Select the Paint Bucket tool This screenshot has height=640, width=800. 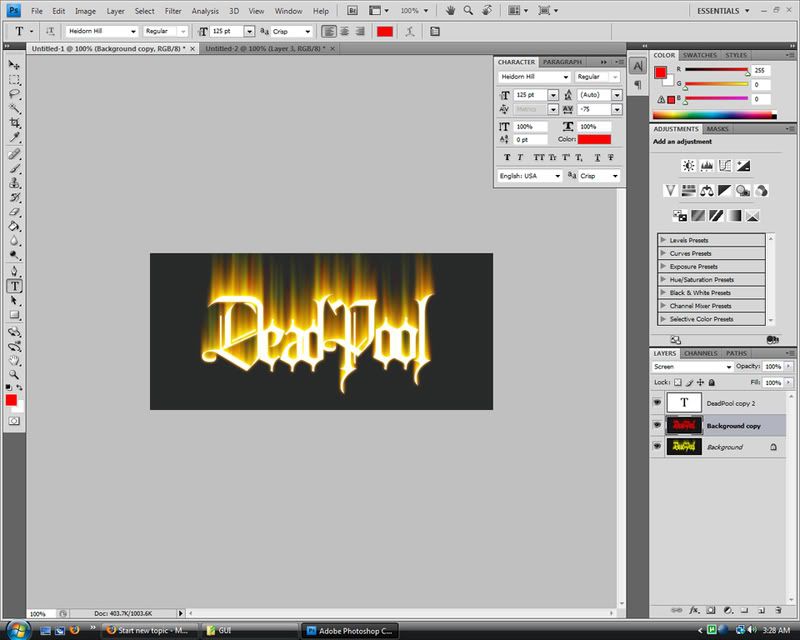tap(14, 226)
